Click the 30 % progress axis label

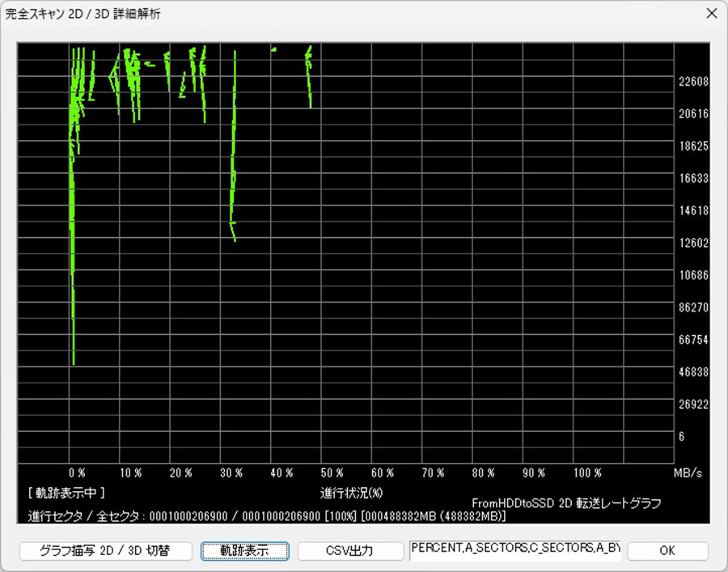pos(231,472)
